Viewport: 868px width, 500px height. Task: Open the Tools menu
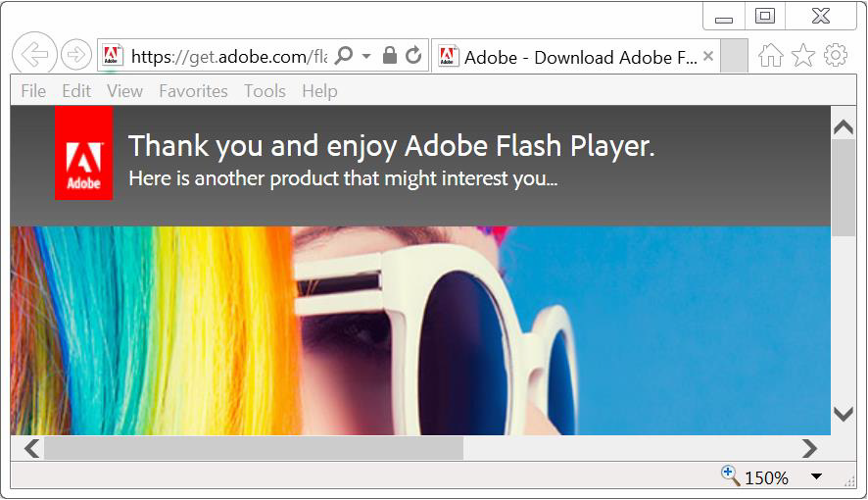tap(265, 91)
